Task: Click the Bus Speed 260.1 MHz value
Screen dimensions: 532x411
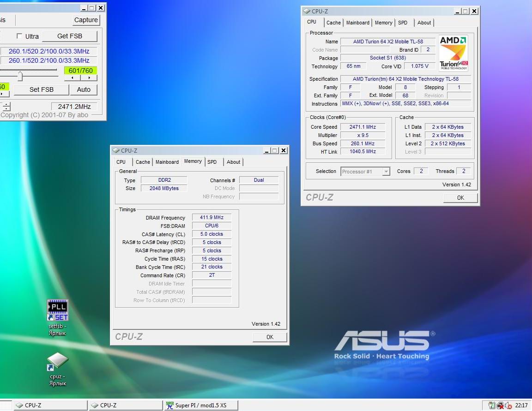Action: point(363,143)
